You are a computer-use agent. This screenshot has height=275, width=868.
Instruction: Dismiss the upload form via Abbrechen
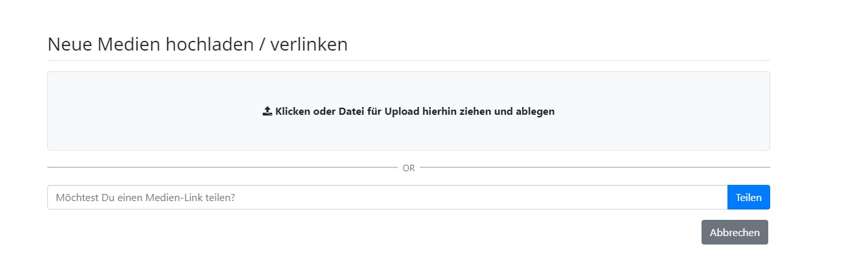click(x=735, y=232)
